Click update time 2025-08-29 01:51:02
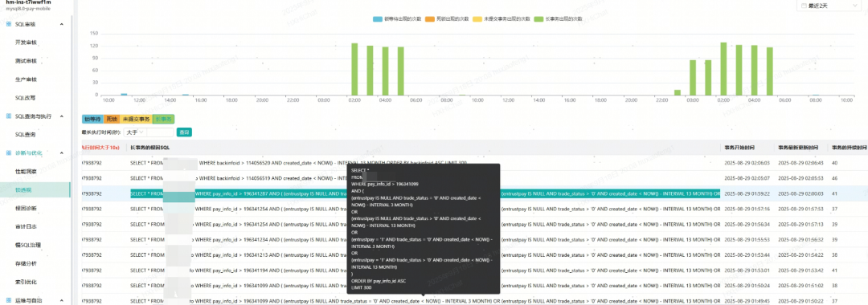Viewport: 868px width, 305px height. (x=801, y=287)
